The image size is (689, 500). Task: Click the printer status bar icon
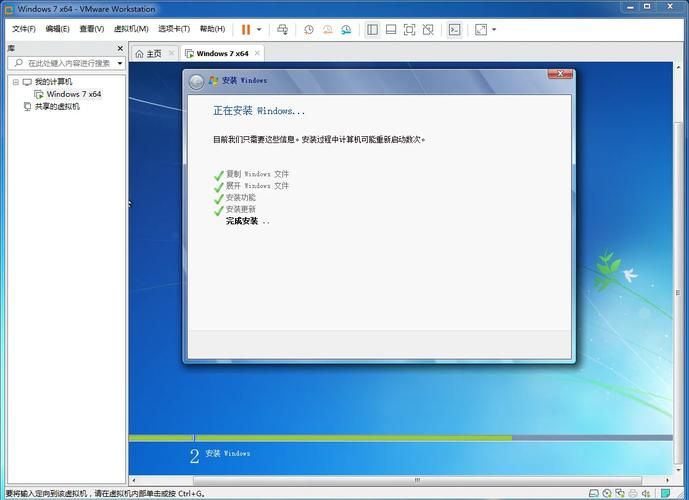633,493
